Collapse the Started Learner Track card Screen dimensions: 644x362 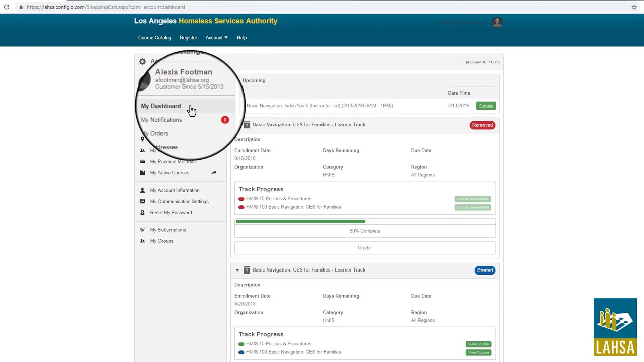click(237, 270)
